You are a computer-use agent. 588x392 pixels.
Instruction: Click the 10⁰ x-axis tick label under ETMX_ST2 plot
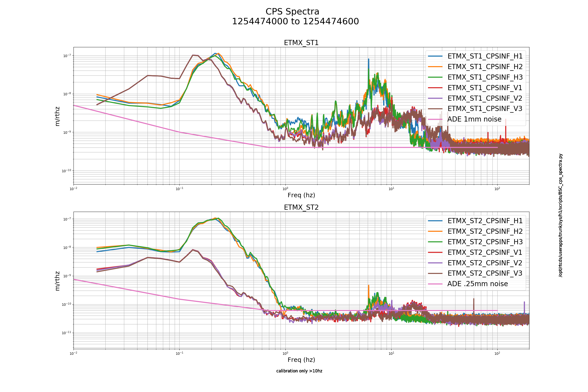click(x=285, y=353)
